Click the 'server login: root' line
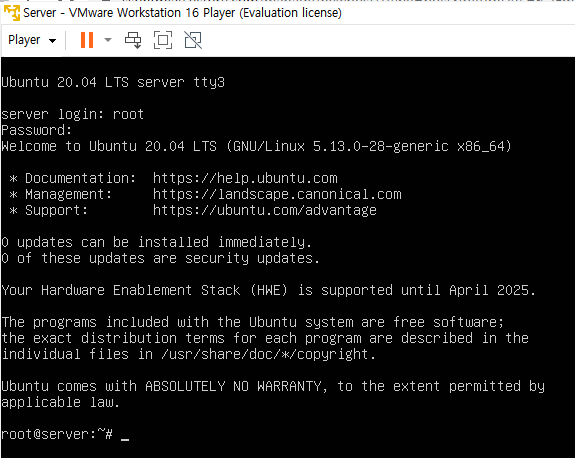 coord(72,114)
